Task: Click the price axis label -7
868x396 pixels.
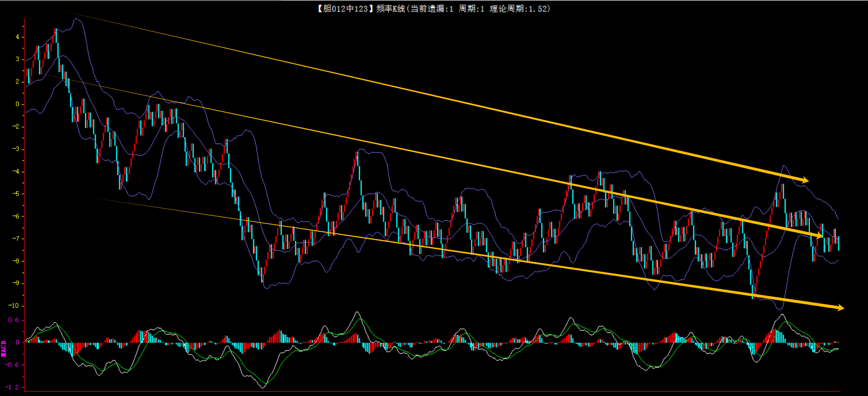Action: pyautogui.click(x=16, y=239)
